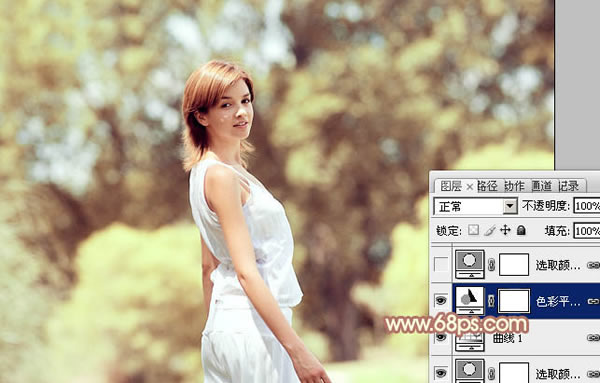
Task: Click the fill 100% input field
Action: pyautogui.click(x=587, y=231)
